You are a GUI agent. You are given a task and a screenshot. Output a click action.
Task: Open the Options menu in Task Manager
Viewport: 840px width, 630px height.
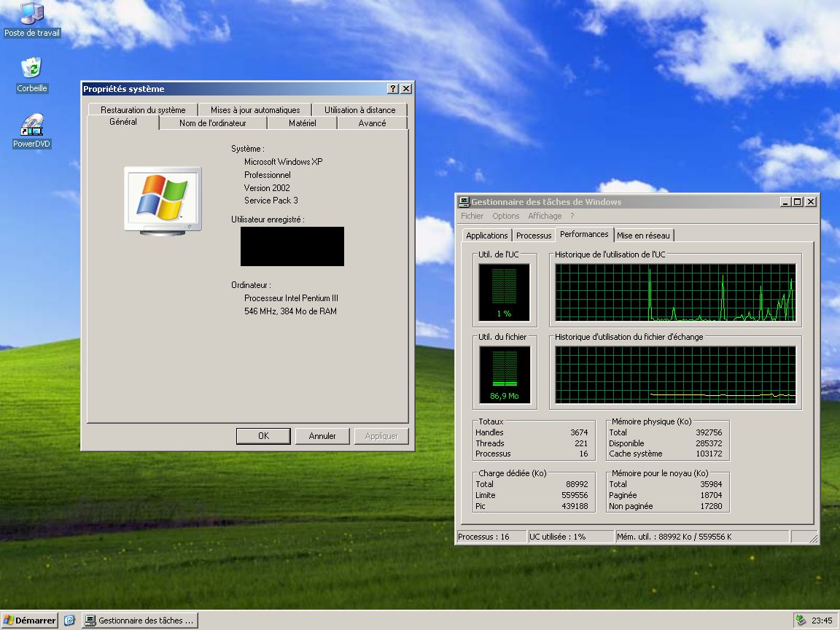tap(506, 216)
